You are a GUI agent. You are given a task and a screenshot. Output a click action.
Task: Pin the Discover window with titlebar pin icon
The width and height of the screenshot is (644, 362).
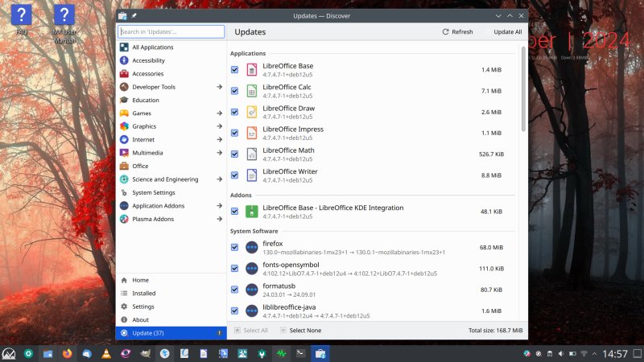[x=134, y=16]
